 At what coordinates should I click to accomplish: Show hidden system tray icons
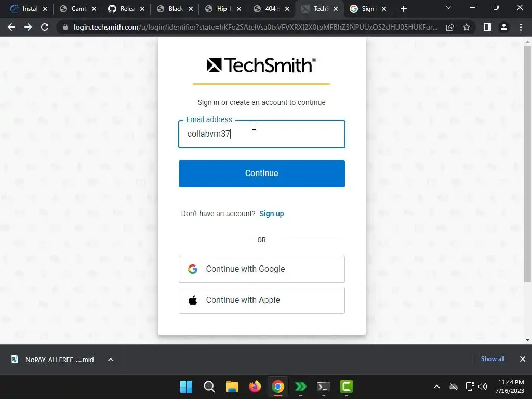[x=436, y=387]
